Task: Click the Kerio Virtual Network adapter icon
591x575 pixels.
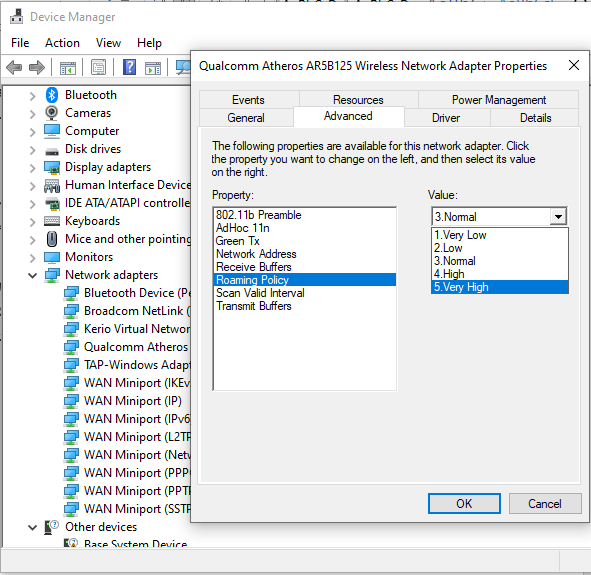Action: point(71,329)
